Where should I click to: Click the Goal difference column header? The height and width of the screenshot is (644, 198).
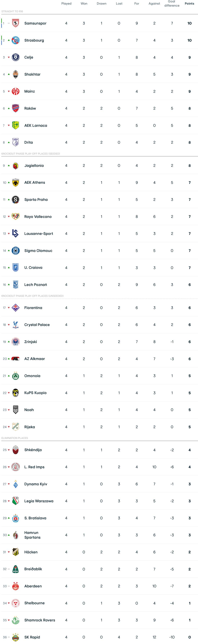tap(172, 3)
